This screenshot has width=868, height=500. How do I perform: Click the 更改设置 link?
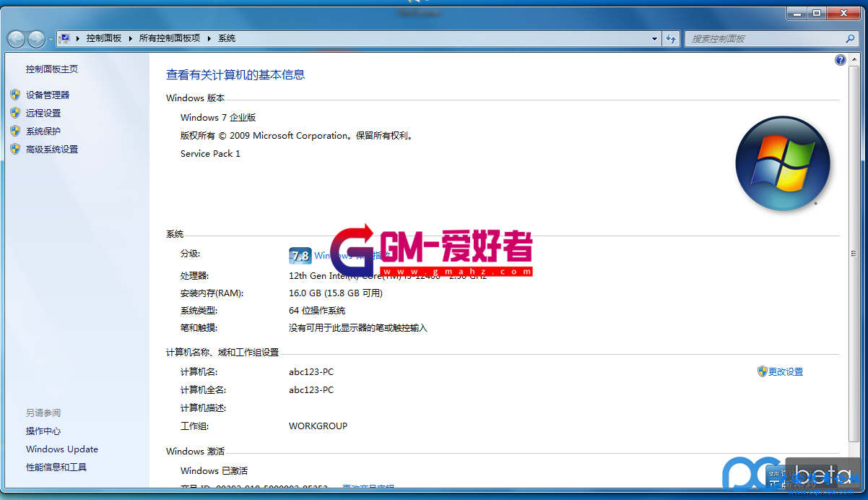coord(786,371)
